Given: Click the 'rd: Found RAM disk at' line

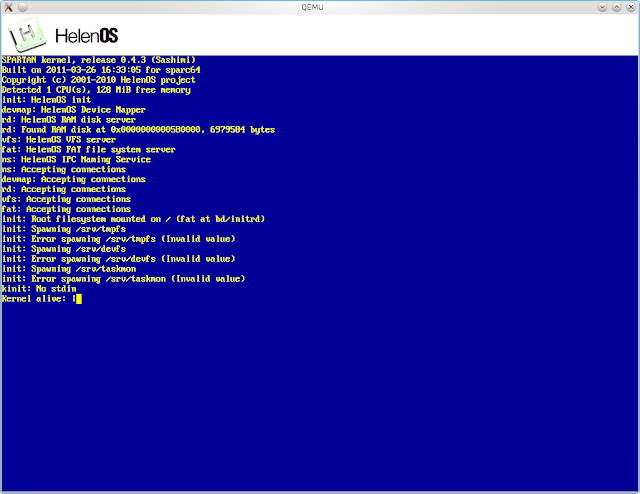Looking at the screenshot, I should click(x=138, y=130).
